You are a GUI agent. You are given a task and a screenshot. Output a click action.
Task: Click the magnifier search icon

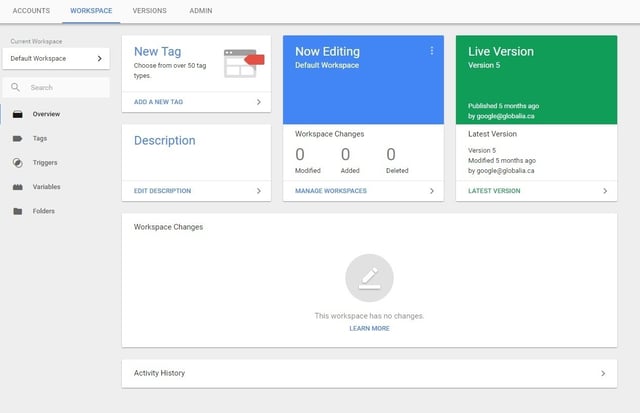[x=16, y=87]
